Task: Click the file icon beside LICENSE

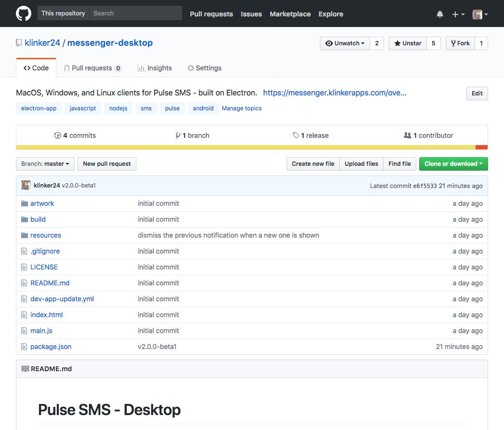Action: (24, 267)
